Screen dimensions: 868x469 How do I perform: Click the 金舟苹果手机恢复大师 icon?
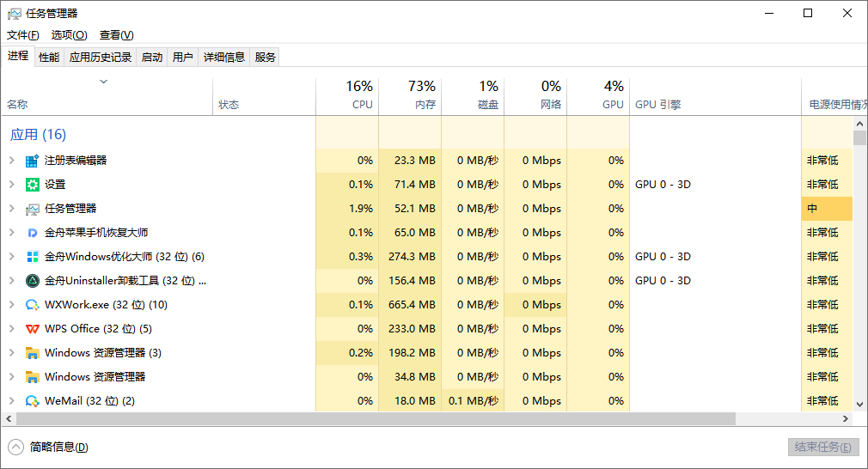pyautogui.click(x=32, y=233)
